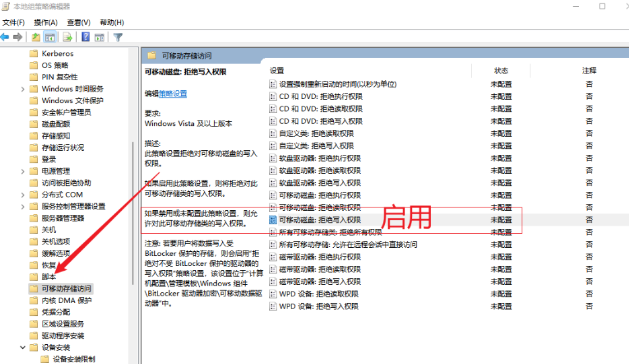The height and width of the screenshot is (364, 629).
Task: Click the folder icon beside '登录'
Action: [34, 159]
